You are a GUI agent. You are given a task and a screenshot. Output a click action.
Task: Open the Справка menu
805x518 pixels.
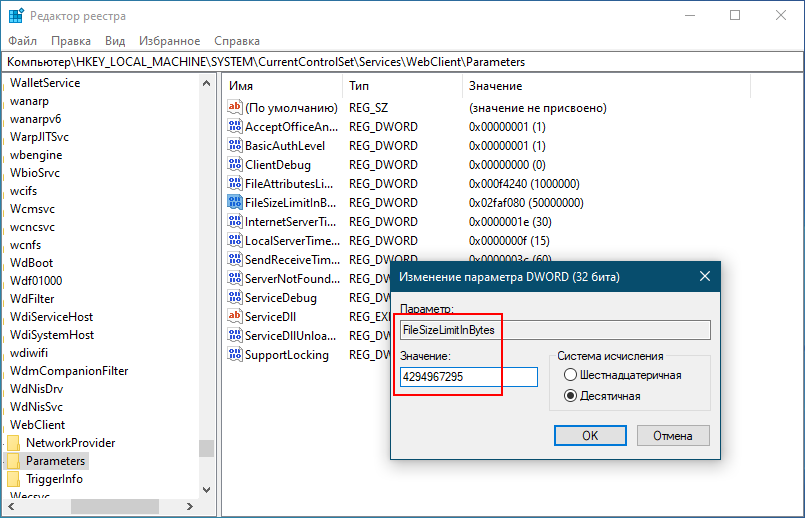237,41
